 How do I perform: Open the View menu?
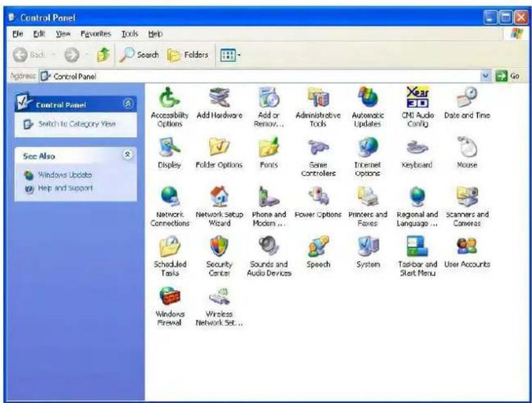(x=63, y=34)
